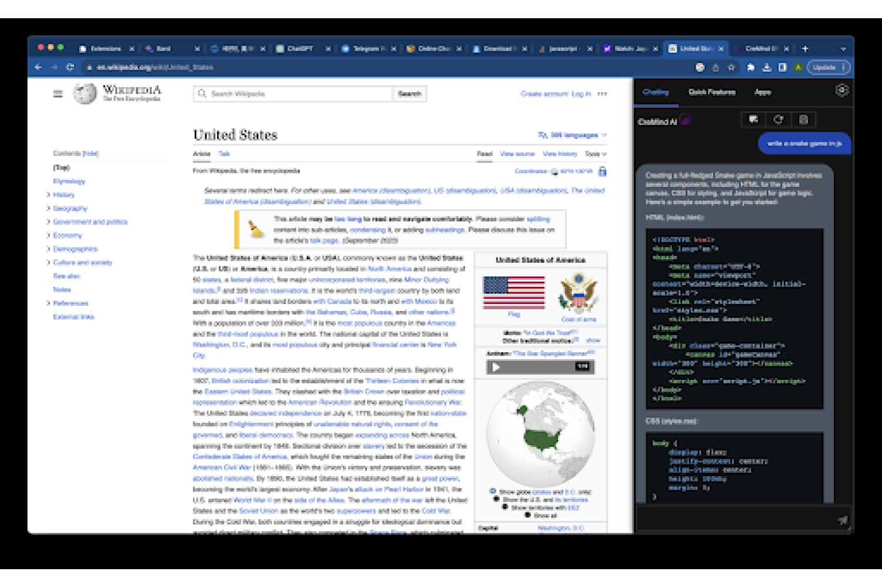Expand Culture and society in contents

click(x=48, y=262)
